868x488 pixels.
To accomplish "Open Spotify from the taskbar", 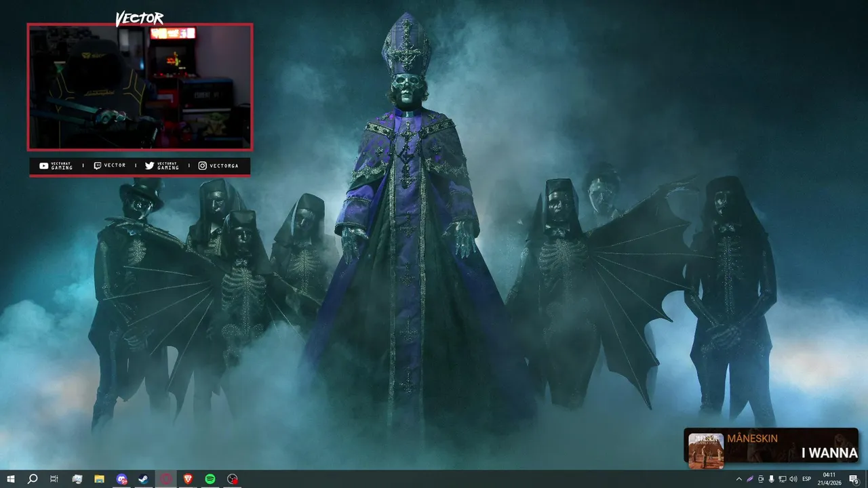I will [210, 479].
